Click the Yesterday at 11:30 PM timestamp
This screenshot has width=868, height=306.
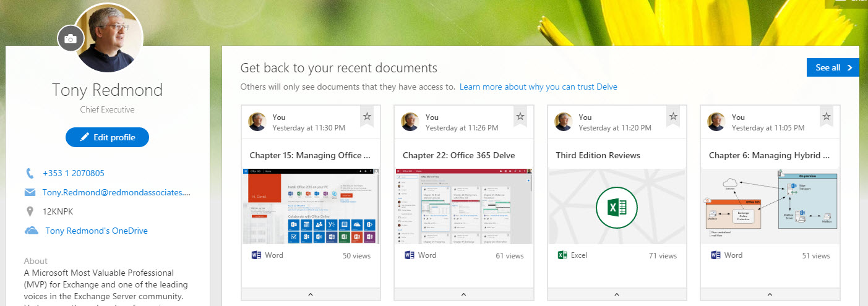[309, 128]
